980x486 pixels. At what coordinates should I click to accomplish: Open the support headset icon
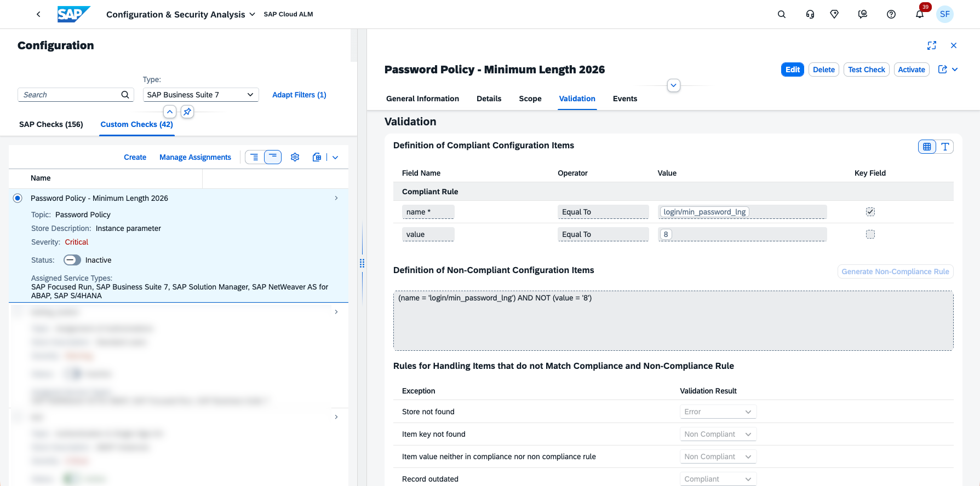tap(810, 14)
